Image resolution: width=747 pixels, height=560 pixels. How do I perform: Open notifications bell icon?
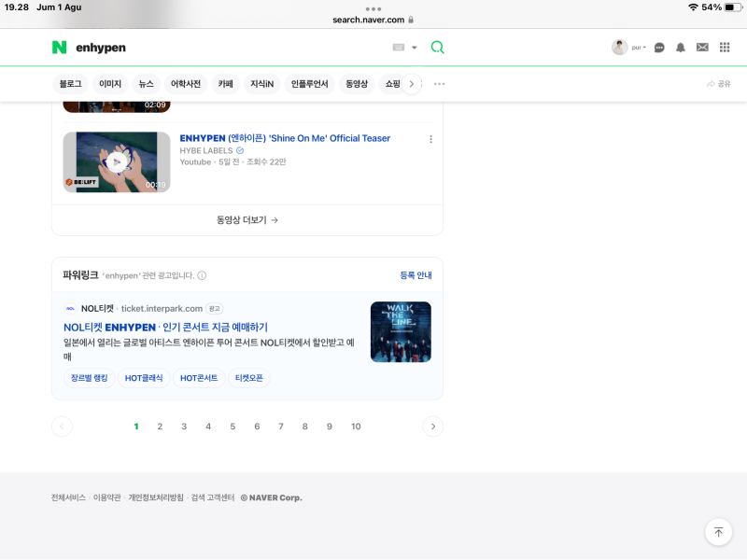[x=681, y=48]
